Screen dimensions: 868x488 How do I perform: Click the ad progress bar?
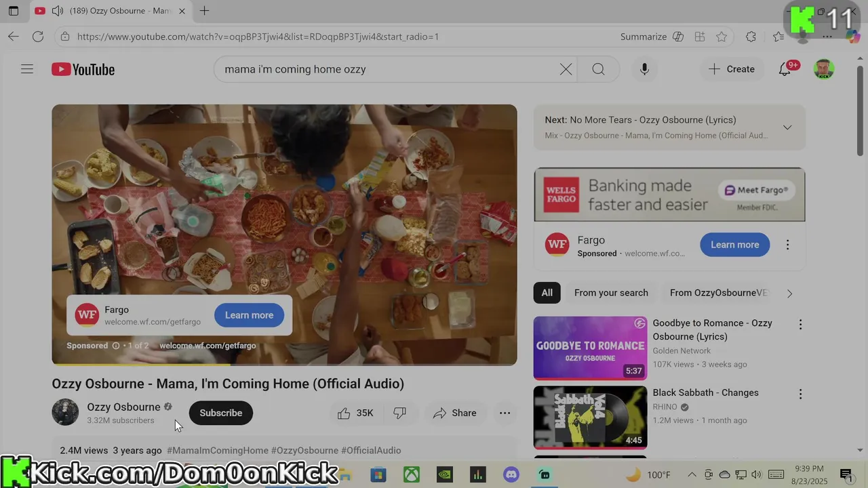click(x=284, y=364)
